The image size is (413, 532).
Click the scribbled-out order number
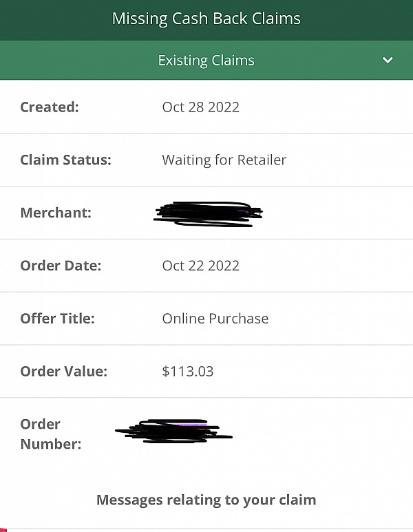tap(173, 430)
